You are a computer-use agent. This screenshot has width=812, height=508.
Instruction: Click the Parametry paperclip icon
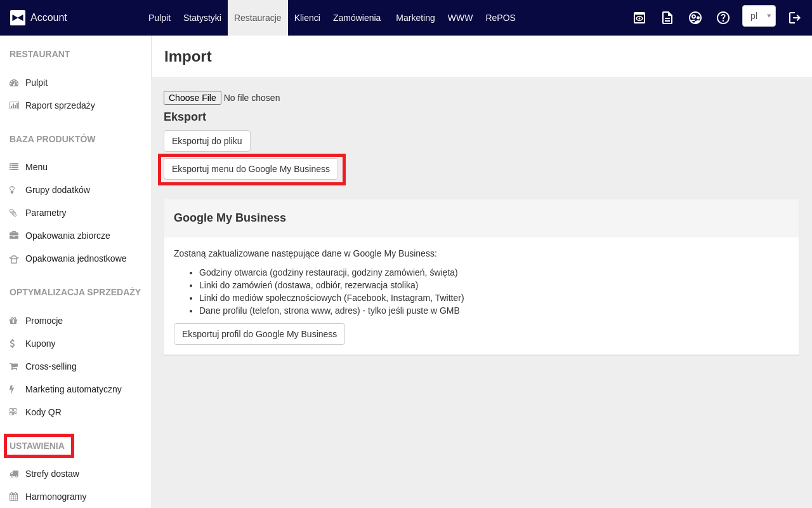(13, 212)
